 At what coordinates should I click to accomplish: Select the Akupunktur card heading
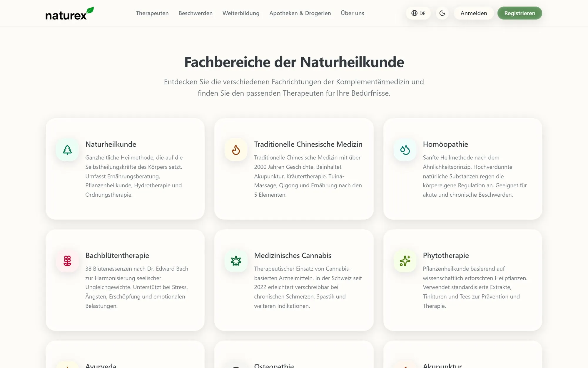(442, 365)
